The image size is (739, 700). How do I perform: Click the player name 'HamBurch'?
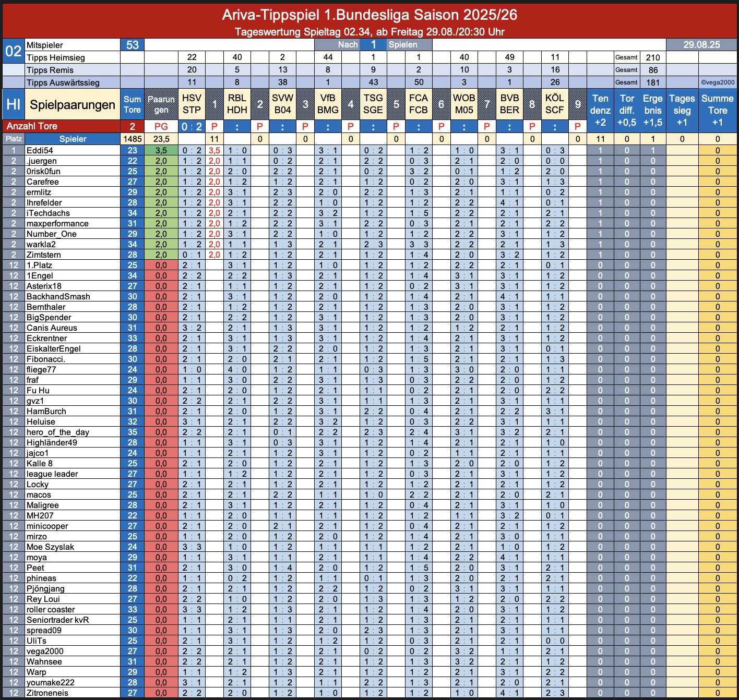46,411
